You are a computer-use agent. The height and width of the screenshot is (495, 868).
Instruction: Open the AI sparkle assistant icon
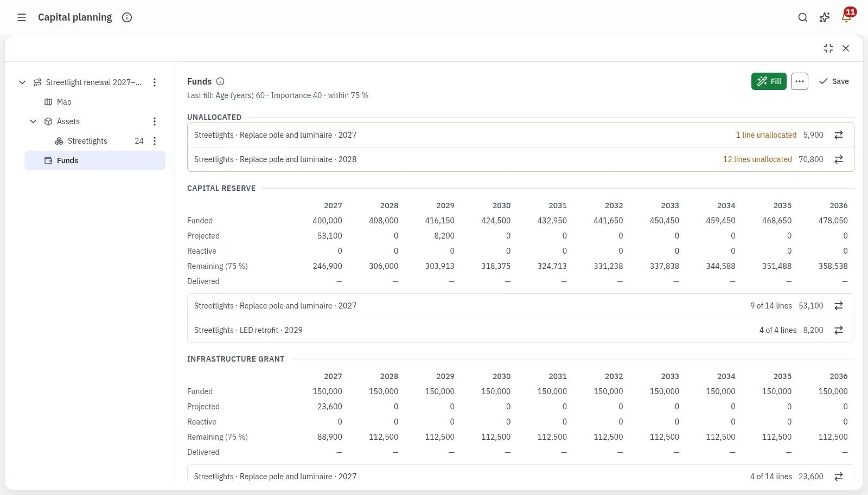(825, 17)
